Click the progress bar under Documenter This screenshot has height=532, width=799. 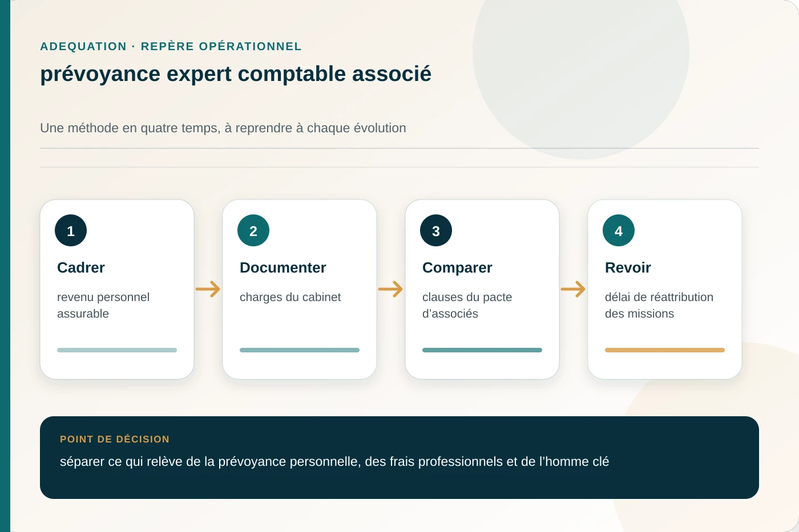coord(300,350)
